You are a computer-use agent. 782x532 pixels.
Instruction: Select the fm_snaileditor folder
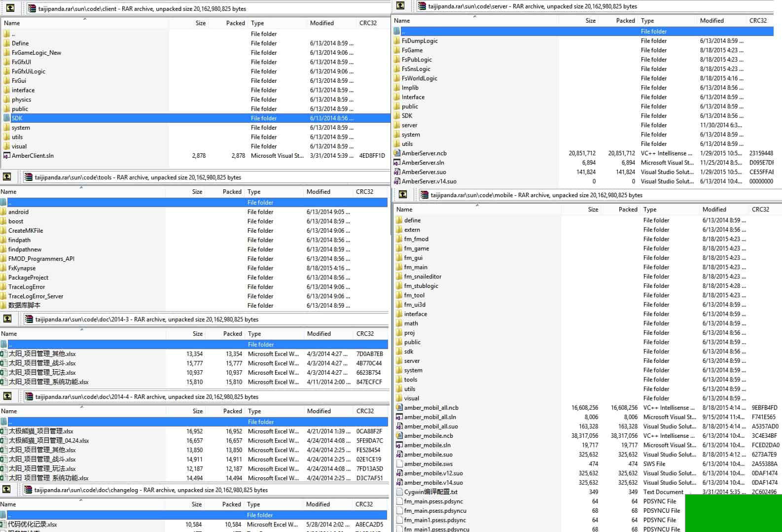[422, 277]
